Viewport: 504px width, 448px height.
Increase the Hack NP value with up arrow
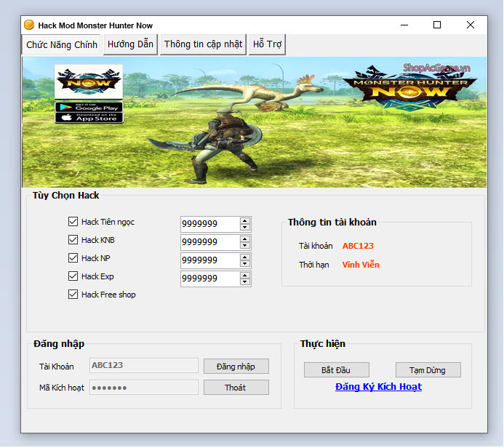245,257
